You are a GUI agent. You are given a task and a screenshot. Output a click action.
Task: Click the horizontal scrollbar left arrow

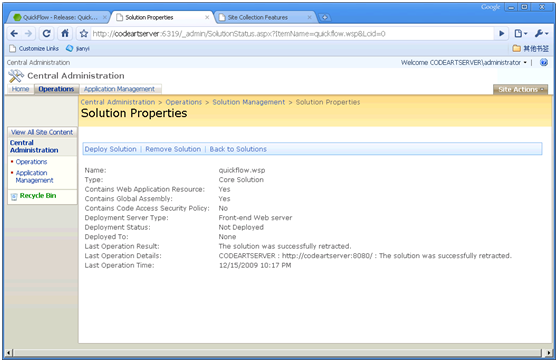pyautogui.click(x=9, y=353)
